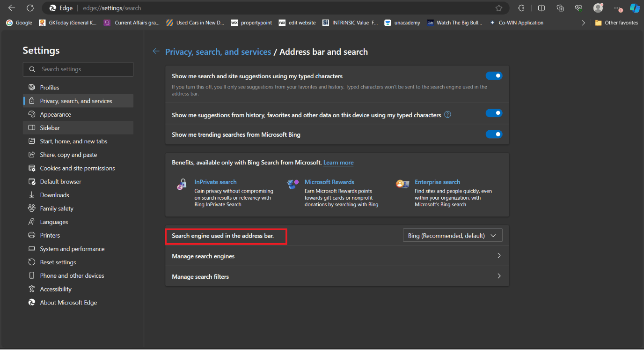
Task: Open the Co-WIN Application bookmark
Action: pos(516,22)
